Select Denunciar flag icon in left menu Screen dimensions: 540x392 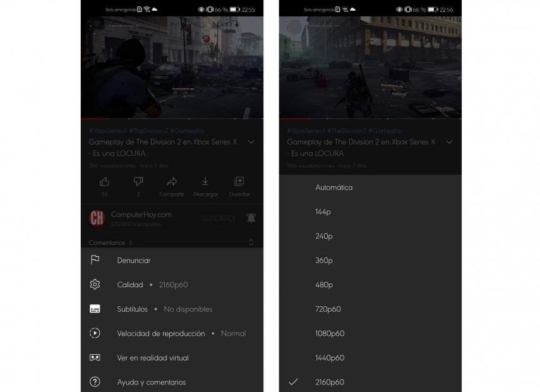[x=95, y=260]
